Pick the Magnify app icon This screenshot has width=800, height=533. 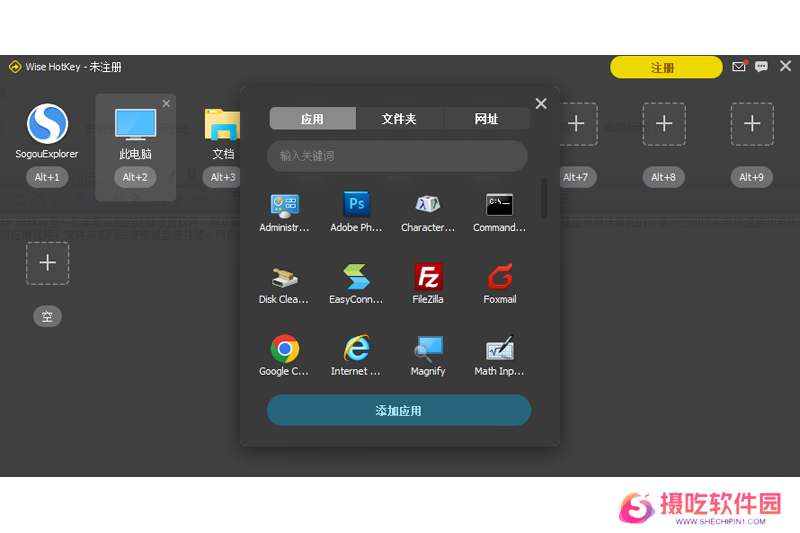point(428,349)
